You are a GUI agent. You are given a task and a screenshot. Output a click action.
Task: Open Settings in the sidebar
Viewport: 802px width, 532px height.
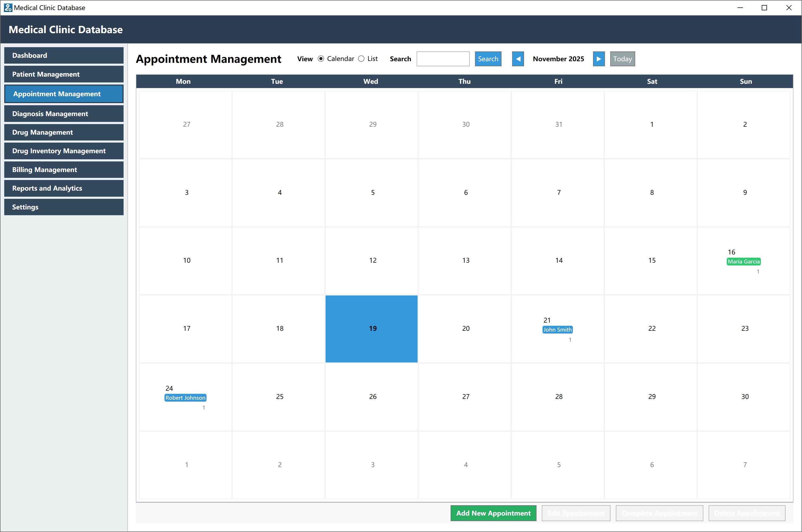(64, 207)
